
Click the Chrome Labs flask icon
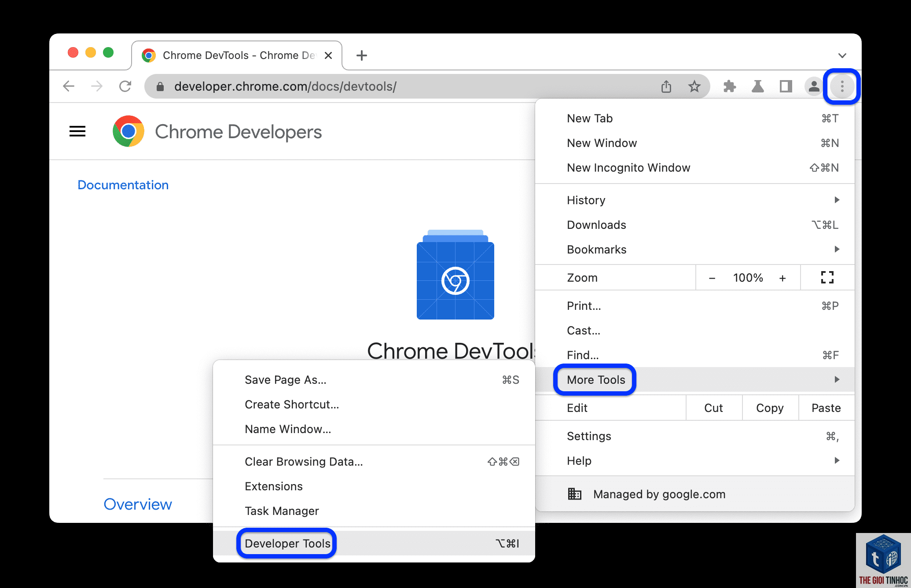tap(757, 86)
